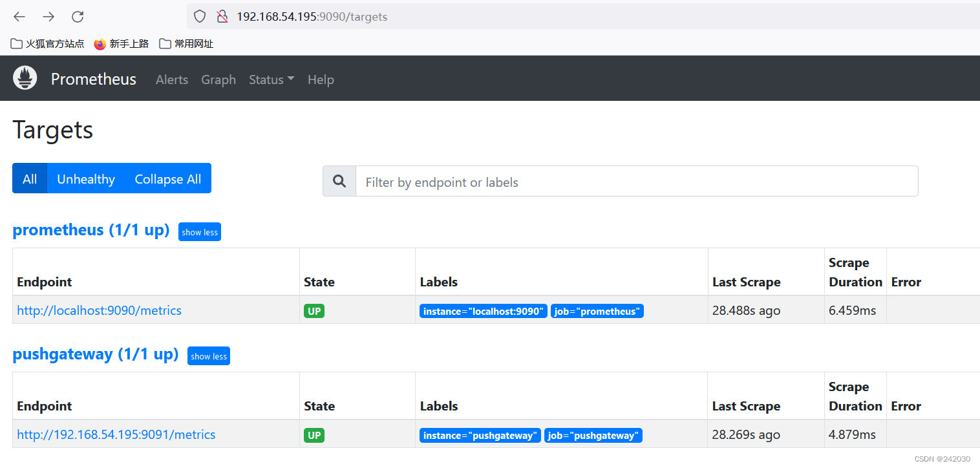Click job="pushgateway" label badge
Image resolution: width=980 pixels, height=468 pixels.
point(593,435)
